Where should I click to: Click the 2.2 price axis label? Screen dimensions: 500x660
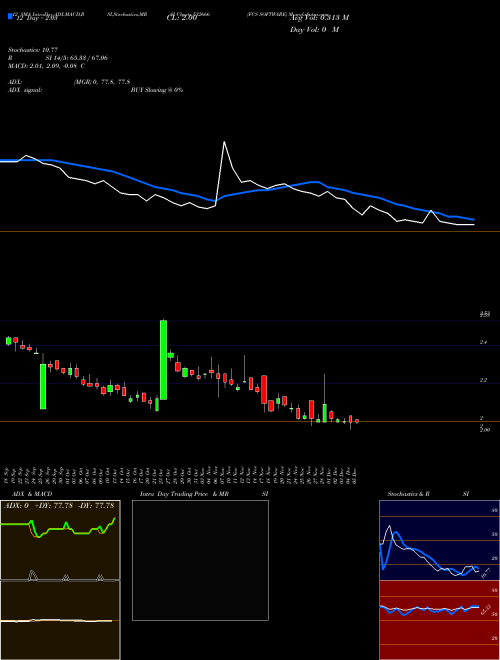[483, 381]
